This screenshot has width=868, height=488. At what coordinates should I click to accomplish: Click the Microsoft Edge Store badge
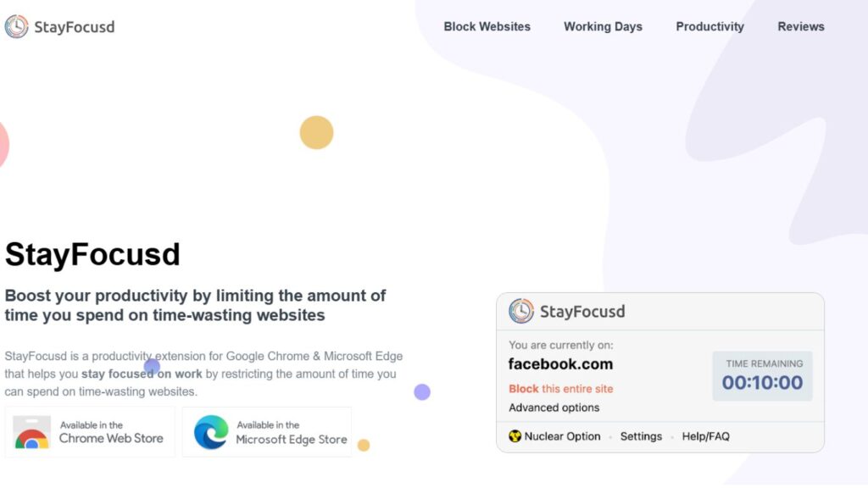(267, 430)
